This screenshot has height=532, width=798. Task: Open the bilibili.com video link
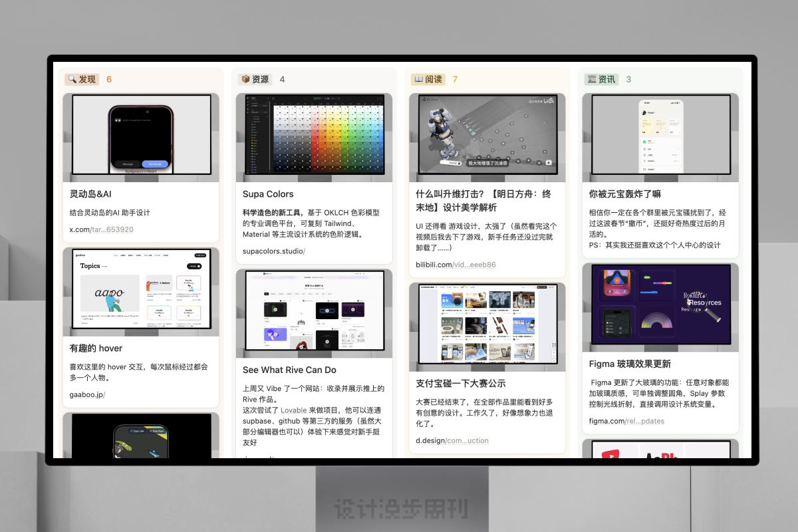pos(456,264)
